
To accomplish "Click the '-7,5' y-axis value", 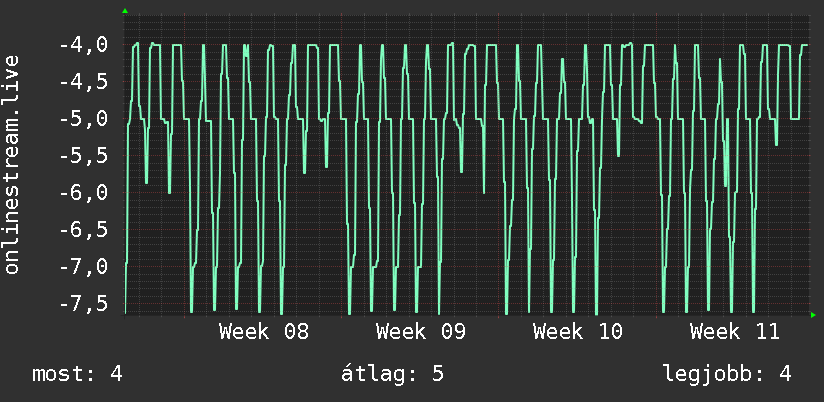I will [x=84, y=303].
